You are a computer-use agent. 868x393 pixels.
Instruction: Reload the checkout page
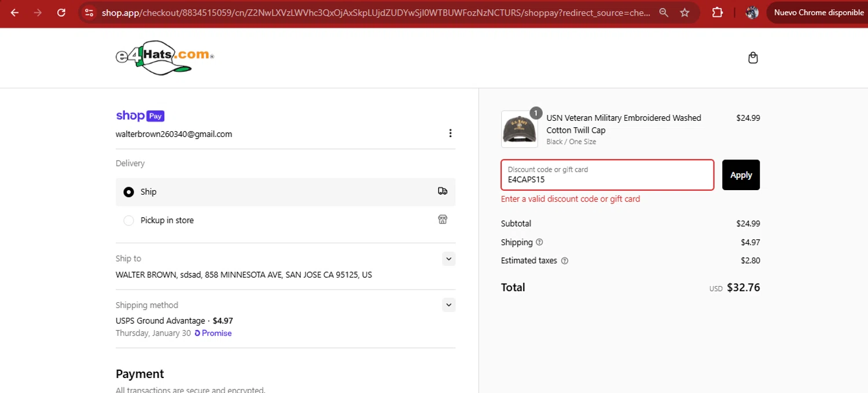(61, 12)
